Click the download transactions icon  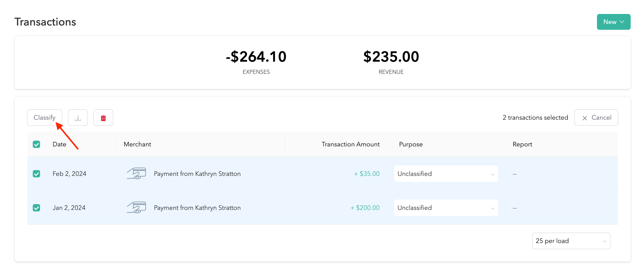pos(78,118)
